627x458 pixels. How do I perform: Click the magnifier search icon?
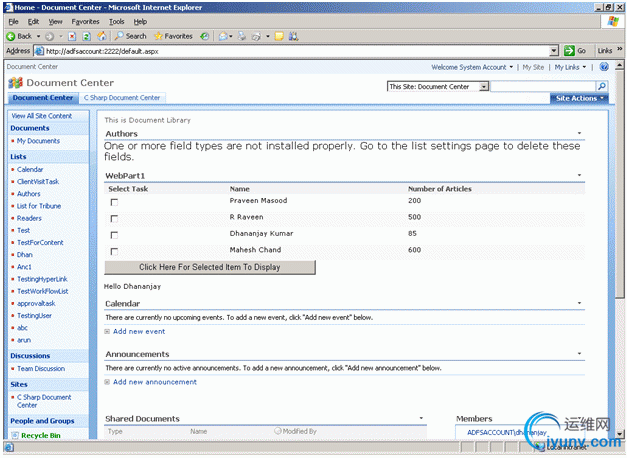pos(601,86)
